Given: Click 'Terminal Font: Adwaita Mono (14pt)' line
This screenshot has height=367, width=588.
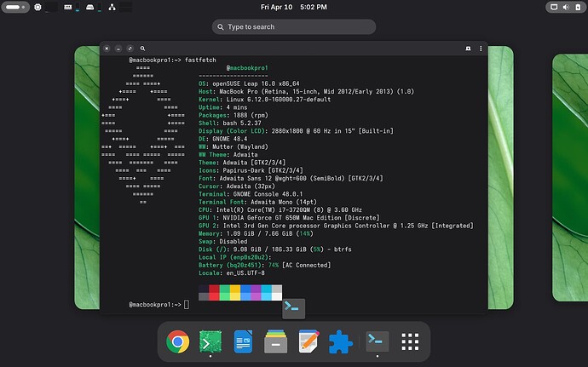Looking at the screenshot, I should tap(257, 202).
